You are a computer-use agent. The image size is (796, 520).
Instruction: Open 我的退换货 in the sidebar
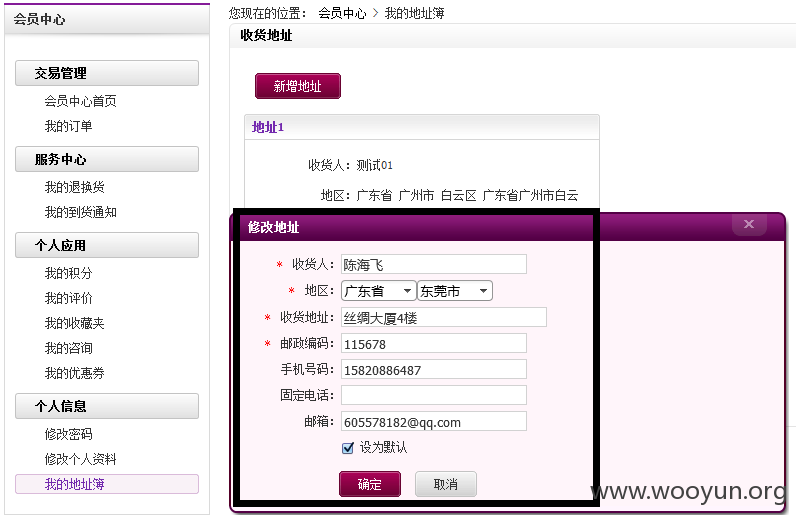click(x=75, y=187)
